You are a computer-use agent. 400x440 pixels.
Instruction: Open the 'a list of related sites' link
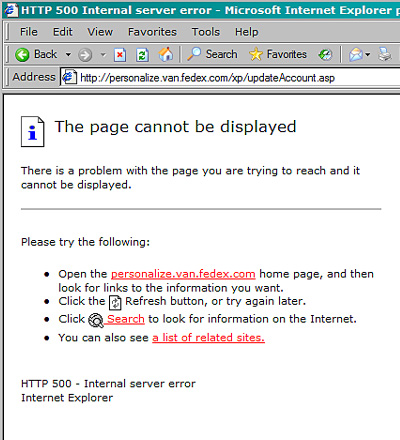coord(208,338)
